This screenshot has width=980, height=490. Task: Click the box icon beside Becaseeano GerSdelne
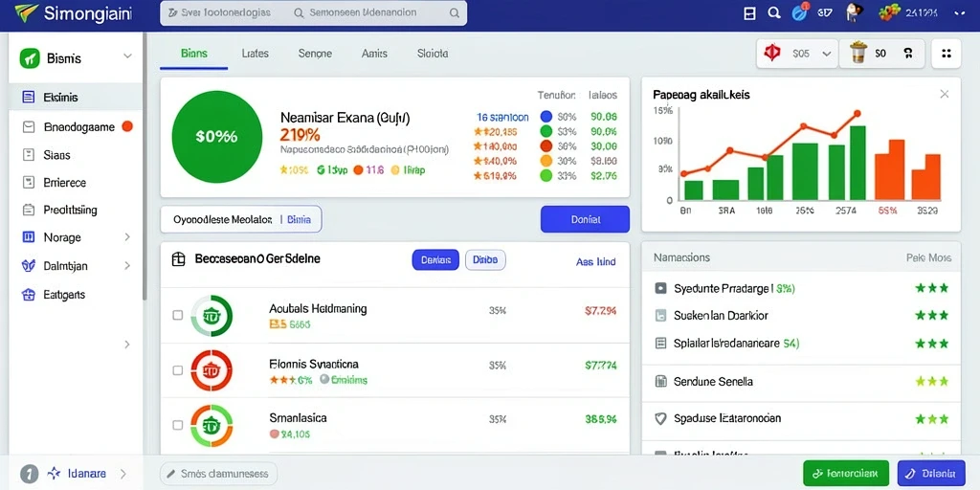[x=179, y=259]
